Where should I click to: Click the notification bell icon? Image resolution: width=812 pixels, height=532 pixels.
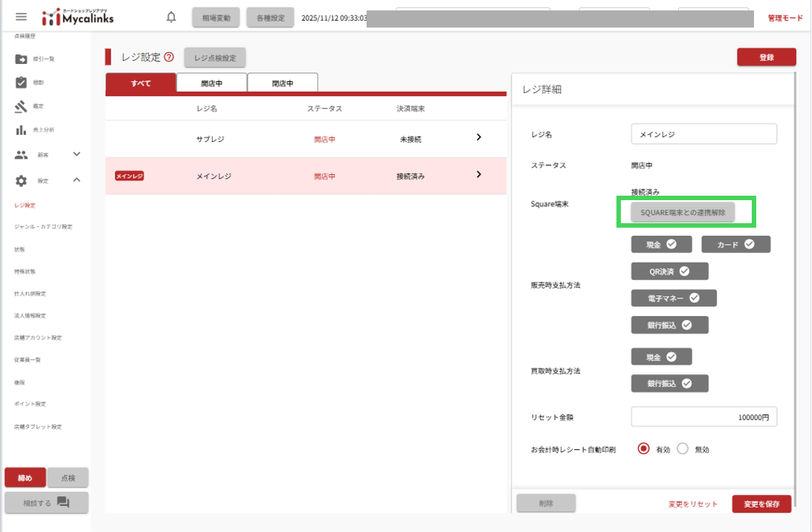tap(172, 17)
